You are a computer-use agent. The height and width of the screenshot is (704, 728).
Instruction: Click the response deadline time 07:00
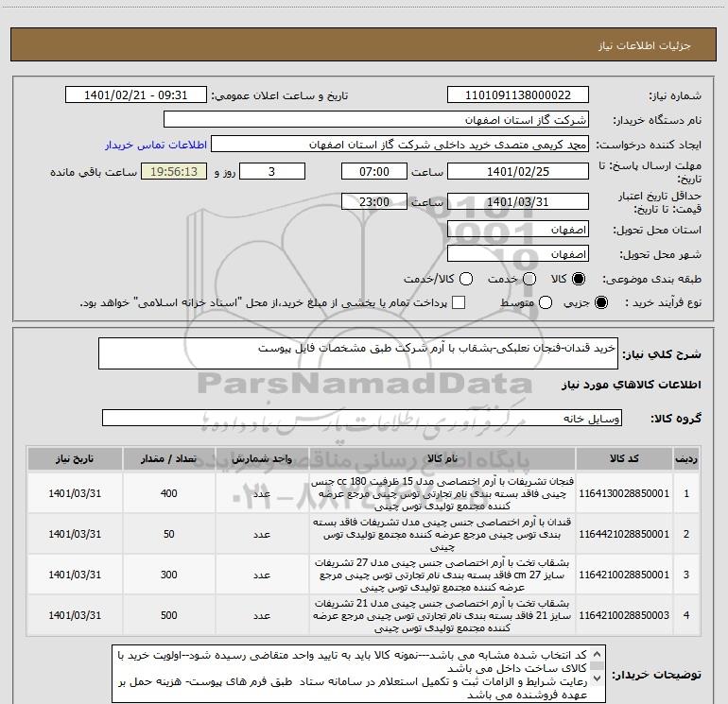pos(374,171)
